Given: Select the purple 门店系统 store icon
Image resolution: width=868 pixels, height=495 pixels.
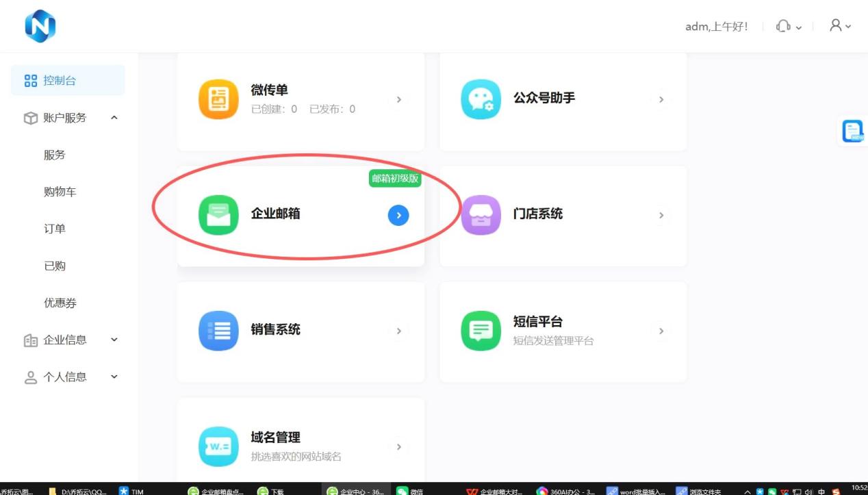Looking at the screenshot, I should click(x=481, y=215).
